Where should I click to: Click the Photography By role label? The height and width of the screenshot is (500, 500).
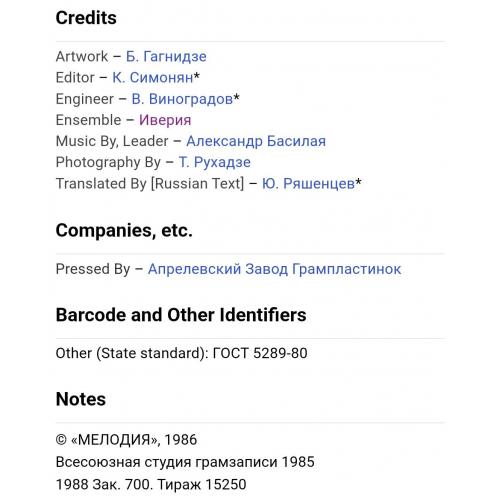(108, 162)
